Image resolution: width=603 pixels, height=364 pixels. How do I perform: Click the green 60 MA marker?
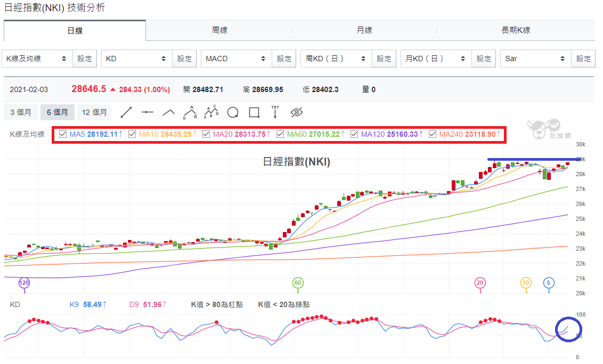tap(298, 283)
